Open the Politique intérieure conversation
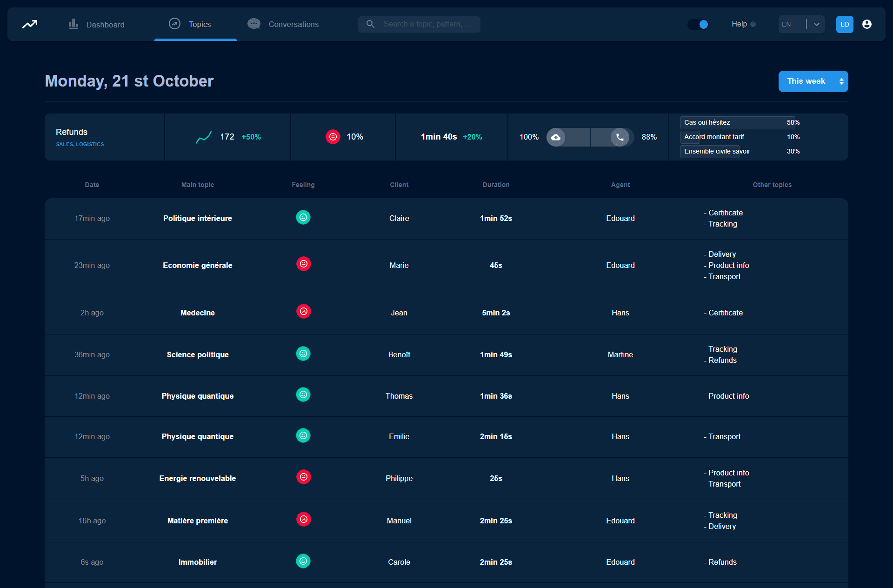This screenshot has height=588, width=893. pos(198,218)
